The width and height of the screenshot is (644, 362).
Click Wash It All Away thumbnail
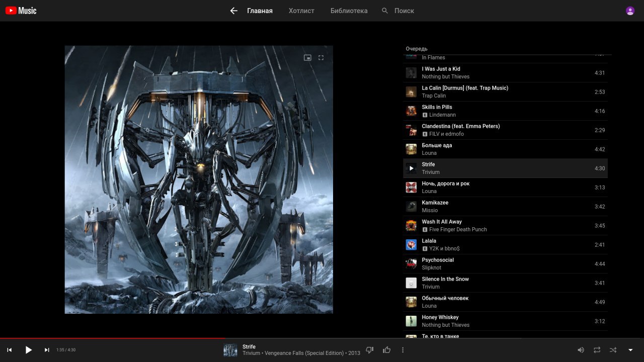(x=411, y=226)
